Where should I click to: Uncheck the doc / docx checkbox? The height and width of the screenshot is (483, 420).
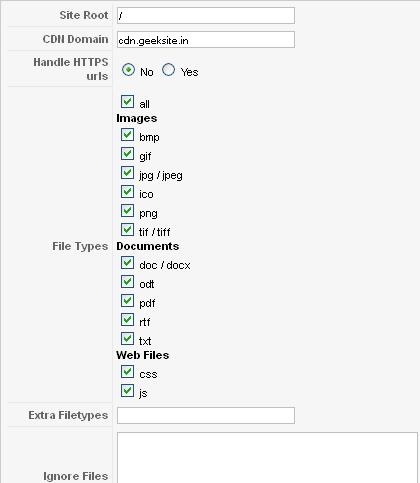point(127,263)
